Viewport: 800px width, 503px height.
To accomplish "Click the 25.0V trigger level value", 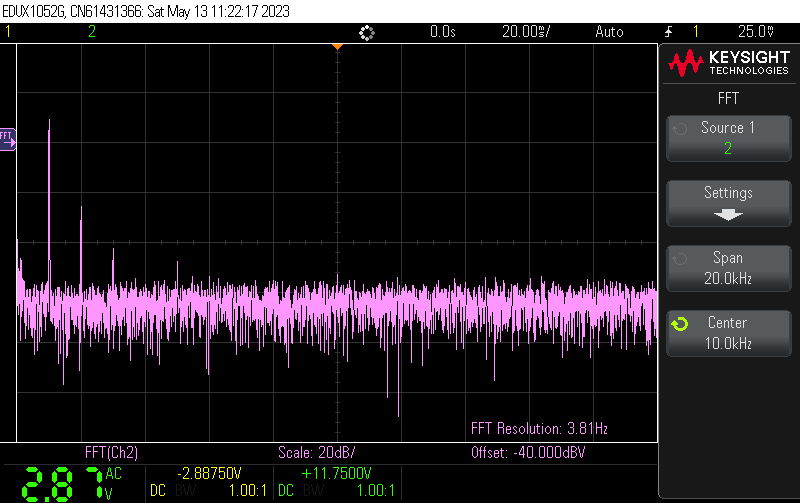I will point(756,32).
